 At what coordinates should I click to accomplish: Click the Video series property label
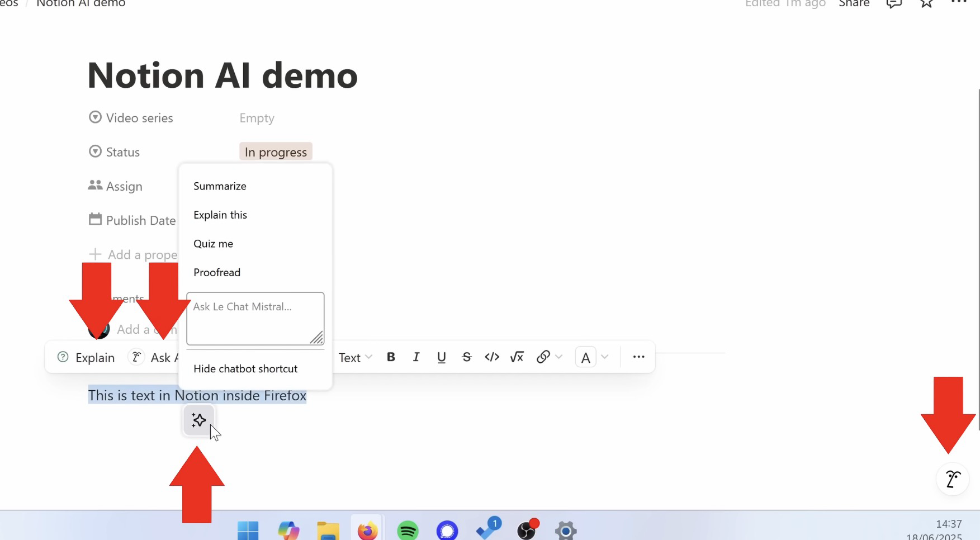(131, 118)
